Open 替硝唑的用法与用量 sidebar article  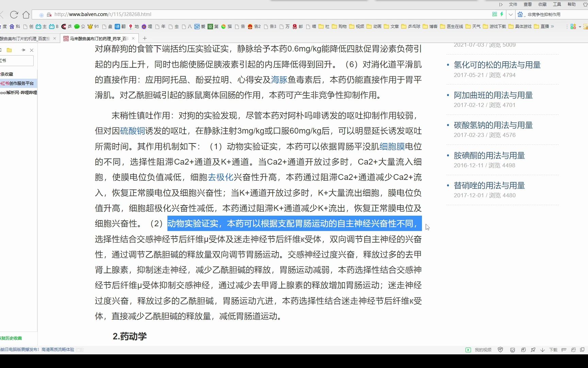coord(489,185)
